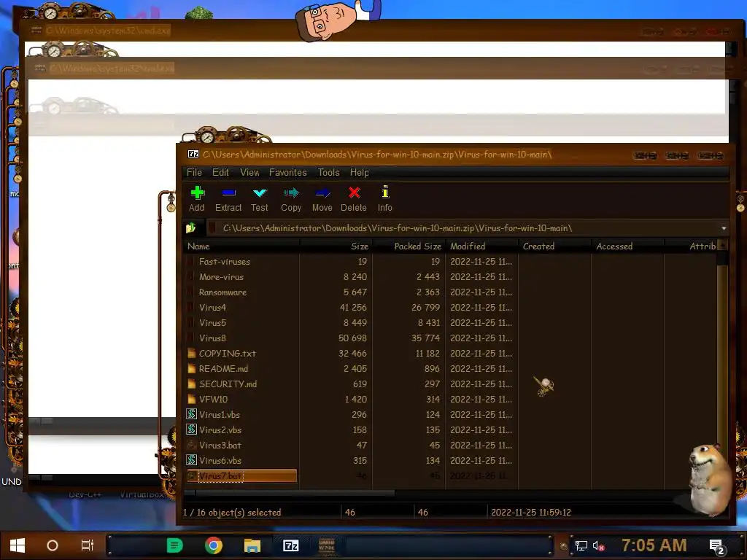Open Cortana search circle on taskbar
The height and width of the screenshot is (560, 747).
tap(53, 545)
